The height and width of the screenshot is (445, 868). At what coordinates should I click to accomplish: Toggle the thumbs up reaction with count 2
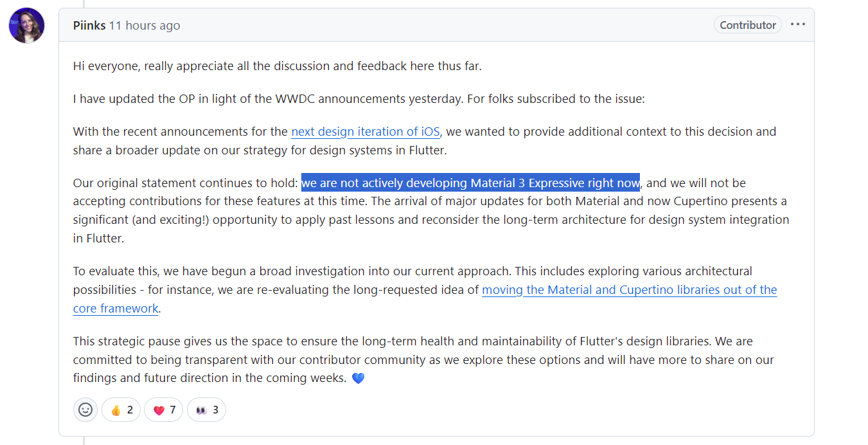[x=121, y=410]
